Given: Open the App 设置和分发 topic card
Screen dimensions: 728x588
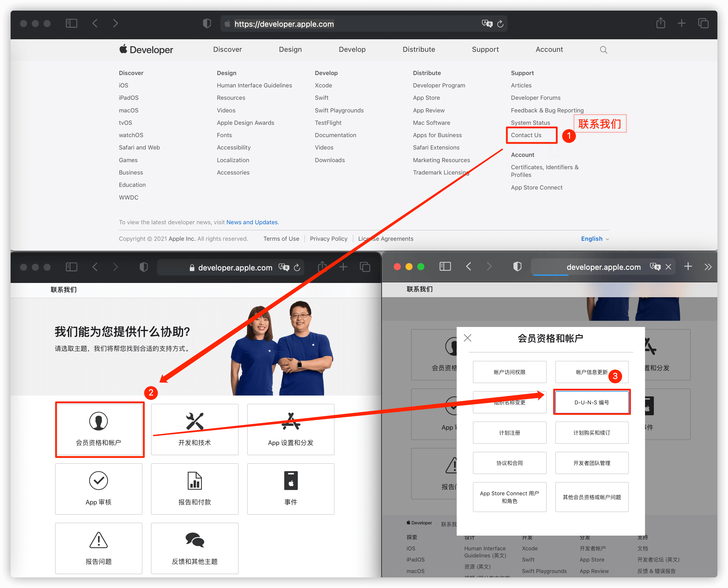Looking at the screenshot, I should 290,429.
